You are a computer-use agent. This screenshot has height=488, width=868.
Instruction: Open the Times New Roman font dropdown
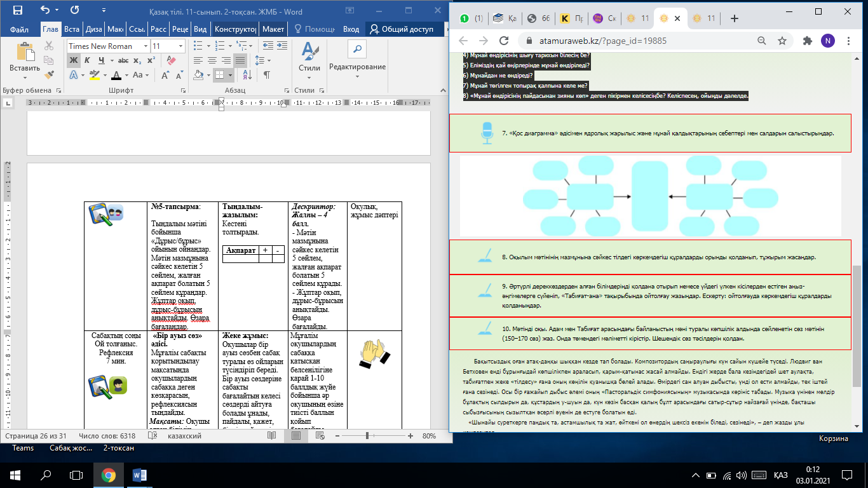tap(146, 46)
